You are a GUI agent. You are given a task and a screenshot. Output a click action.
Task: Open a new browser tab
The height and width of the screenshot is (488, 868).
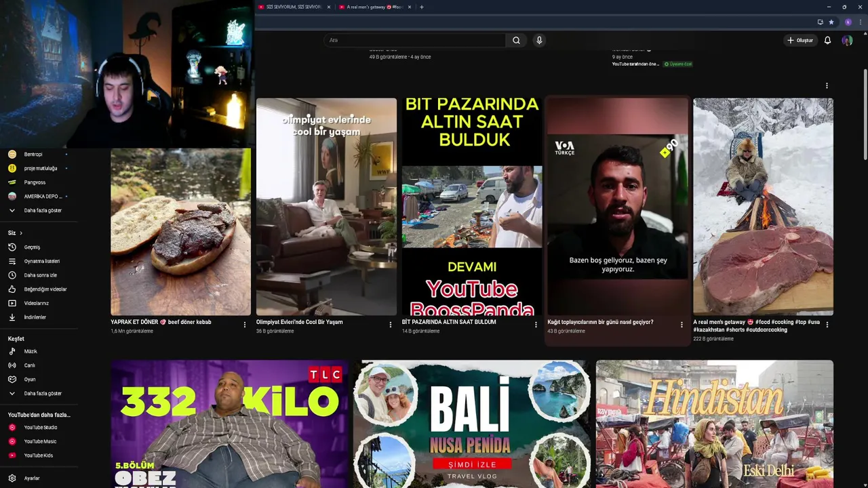click(x=422, y=7)
